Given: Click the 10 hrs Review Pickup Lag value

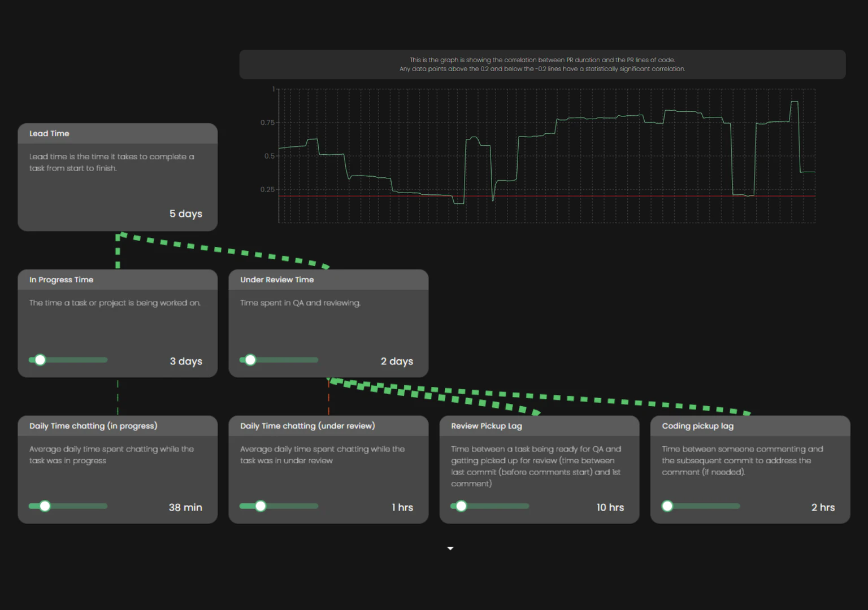Looking at the screenshot, I should (x=610, y=507).
